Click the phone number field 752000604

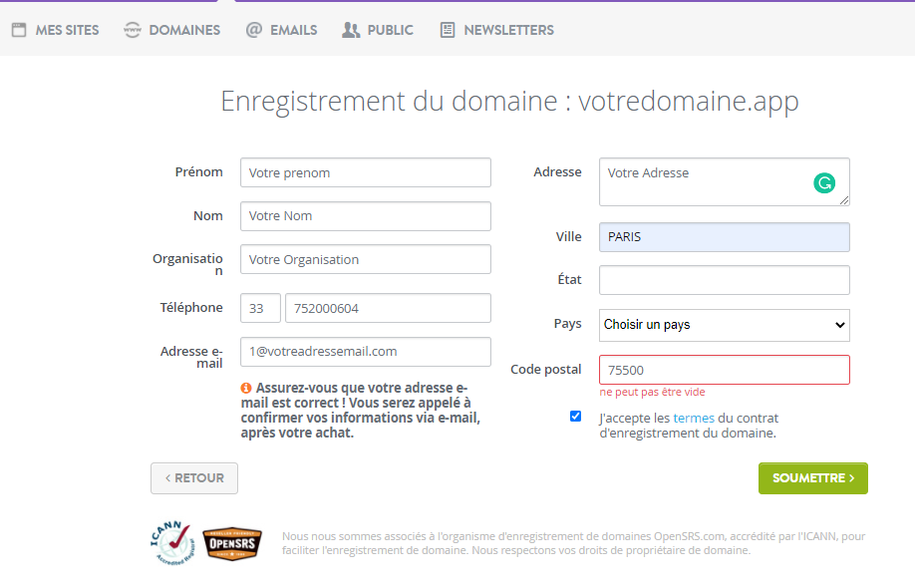388,308
